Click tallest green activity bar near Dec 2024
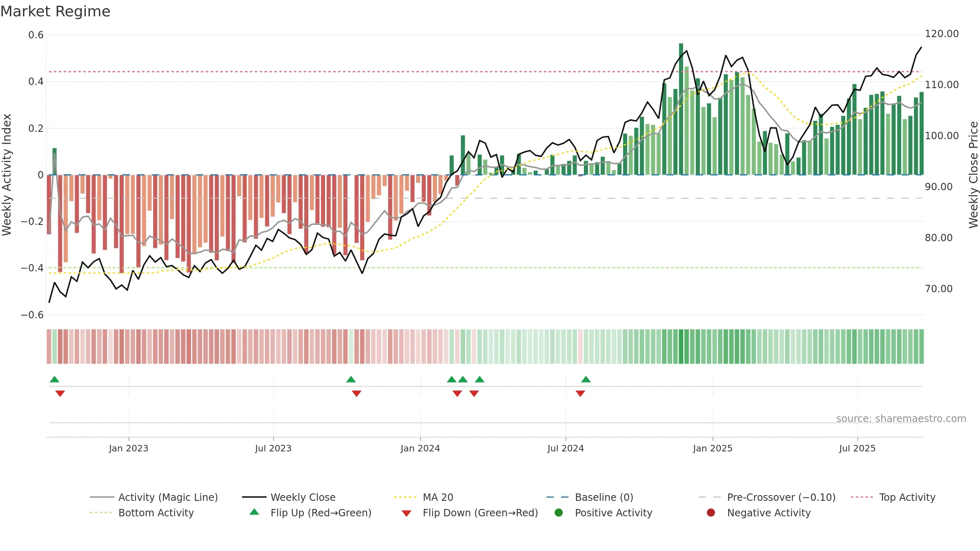The height and width of the screenshot is (551, 980). point(681,109)
